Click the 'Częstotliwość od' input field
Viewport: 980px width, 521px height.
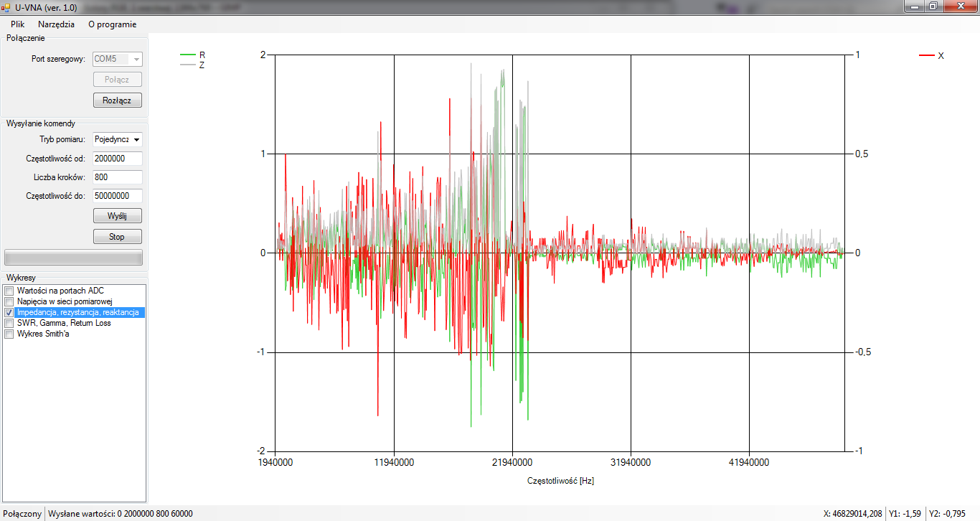click(117, 159)
